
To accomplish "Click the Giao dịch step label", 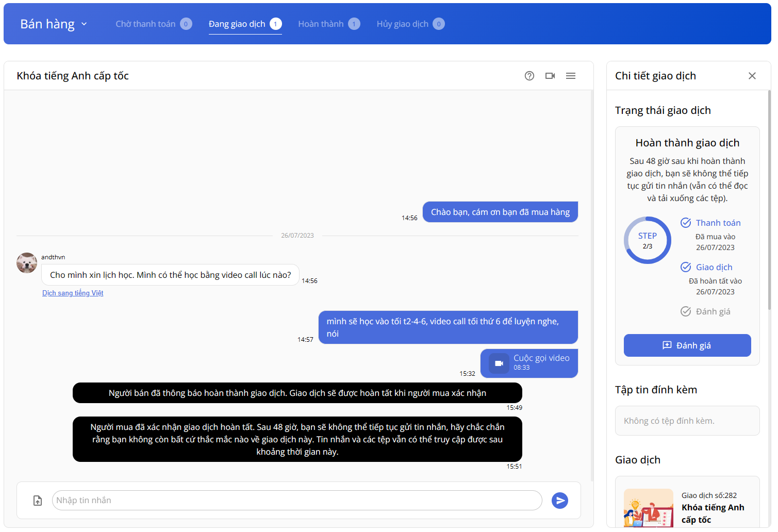I will click(714, 267).
